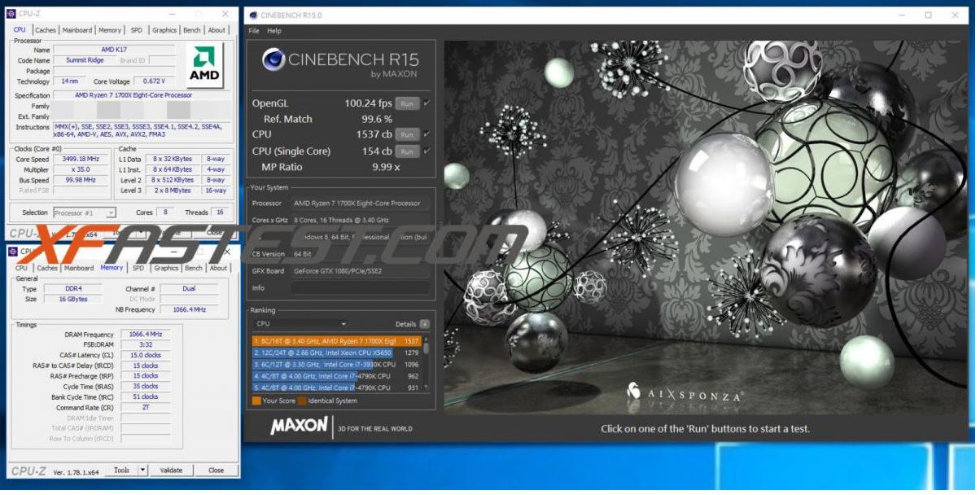This screenshot has width=980, height=495.
Task: Select ranking row Intel Xeon CPU X5650
Action: click(x=337, y=353)
